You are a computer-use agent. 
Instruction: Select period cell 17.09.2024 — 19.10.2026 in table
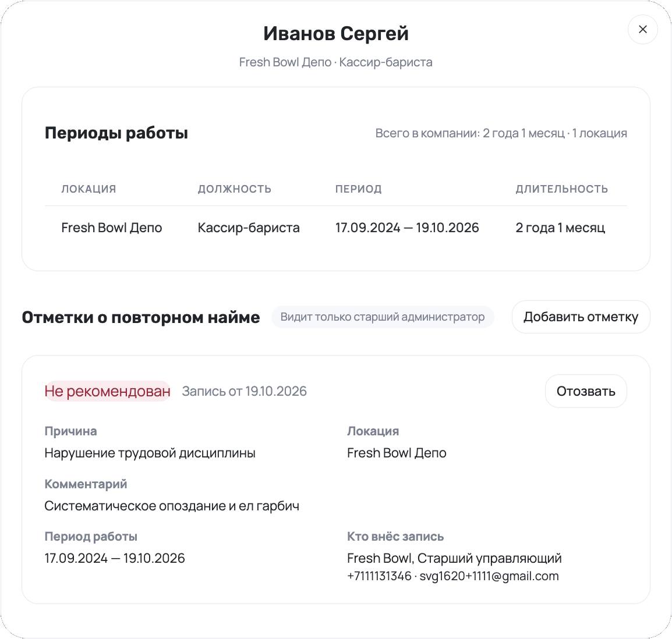pyautogui.click(x=406, y=228)
